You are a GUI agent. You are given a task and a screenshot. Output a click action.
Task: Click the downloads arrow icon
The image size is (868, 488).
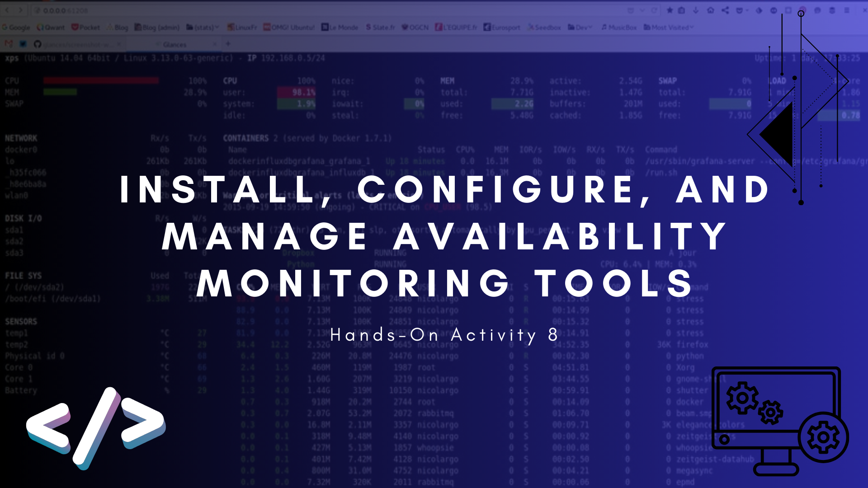pos(696,10)
